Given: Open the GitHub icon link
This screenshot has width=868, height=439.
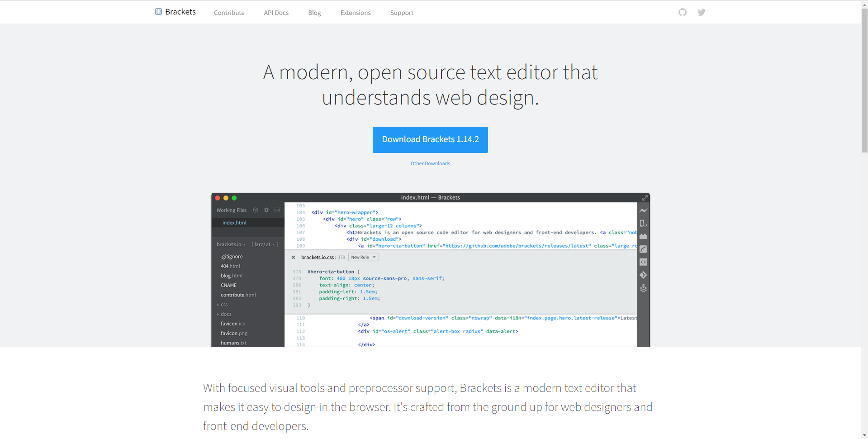Looking at the screenshot, I should 682,12.
